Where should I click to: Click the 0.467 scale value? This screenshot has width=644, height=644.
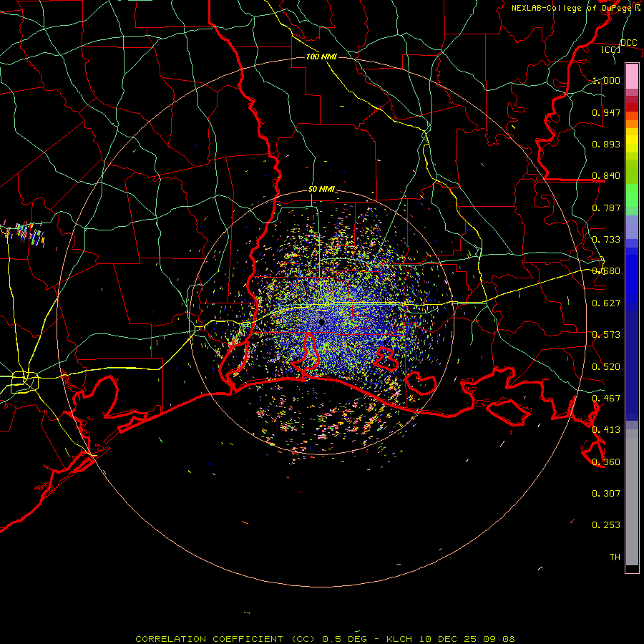[606, 399]
